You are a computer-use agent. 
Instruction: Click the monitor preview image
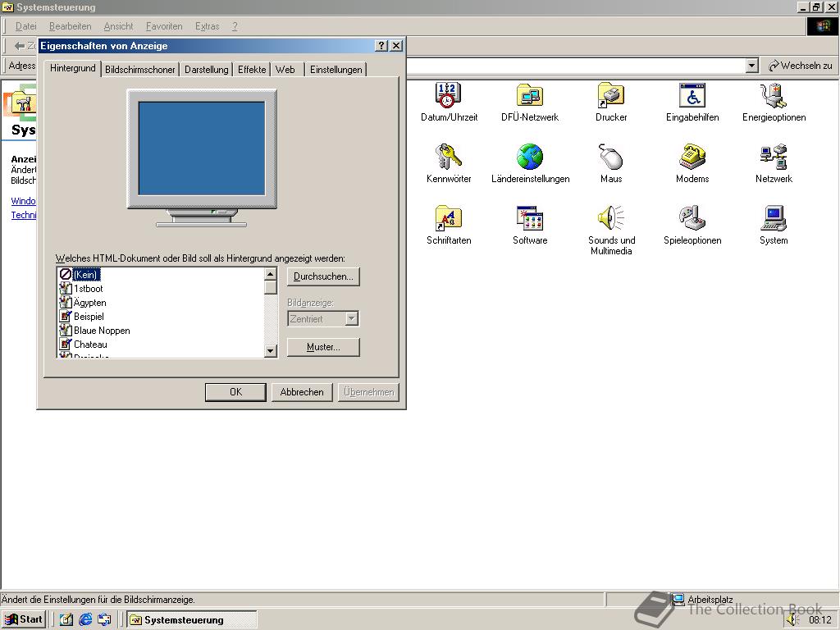[x=202, y=157]
